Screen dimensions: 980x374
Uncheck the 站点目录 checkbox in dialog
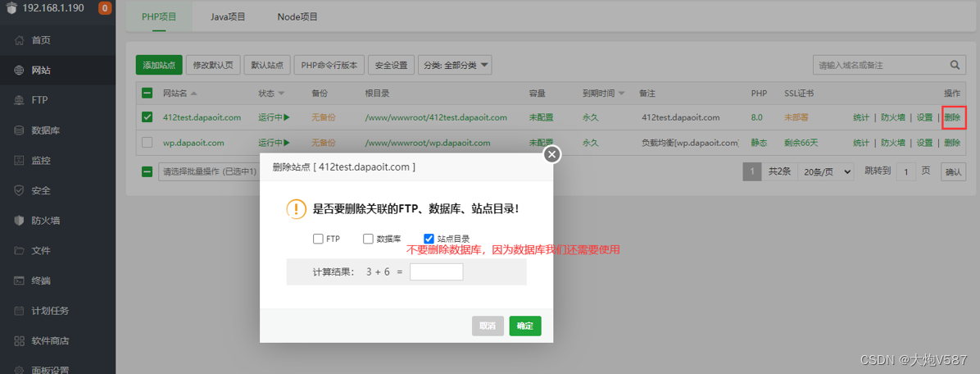(429, 239)
